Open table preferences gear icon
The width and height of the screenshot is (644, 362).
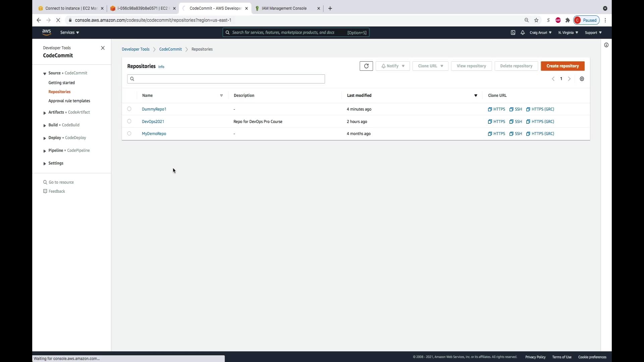click(582, 79)
